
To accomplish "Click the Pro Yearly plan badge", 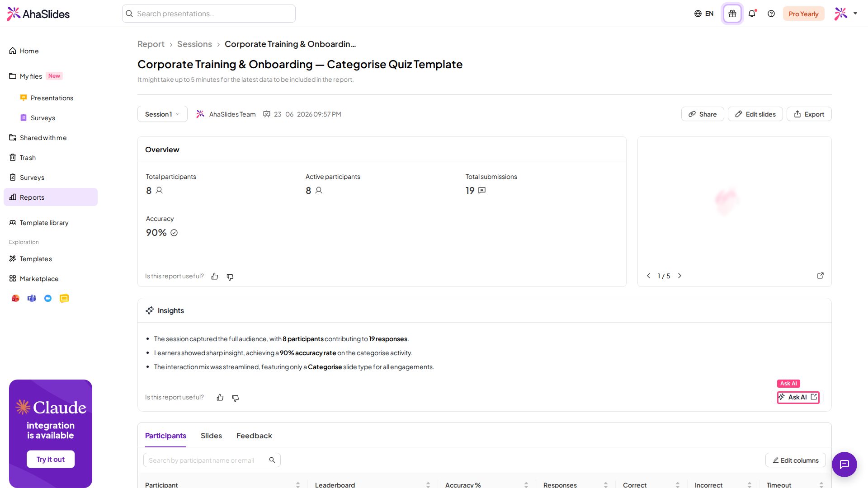I will click(x=803, y=14).
